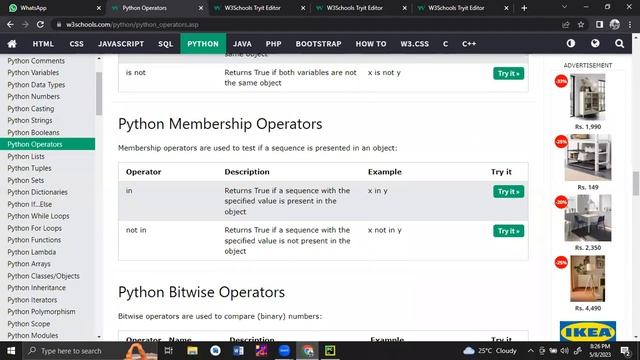
Task: Click the share page icon in address bar
Action: 566,24
